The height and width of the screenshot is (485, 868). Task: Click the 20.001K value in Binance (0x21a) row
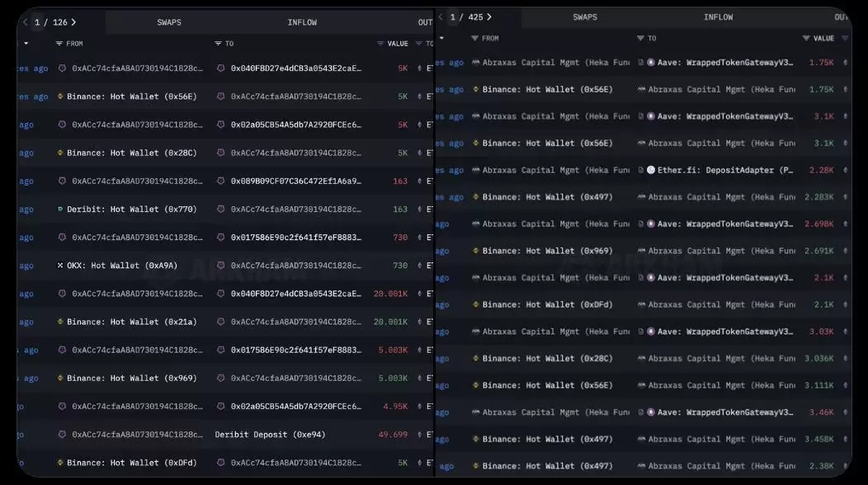coord(391,322)
